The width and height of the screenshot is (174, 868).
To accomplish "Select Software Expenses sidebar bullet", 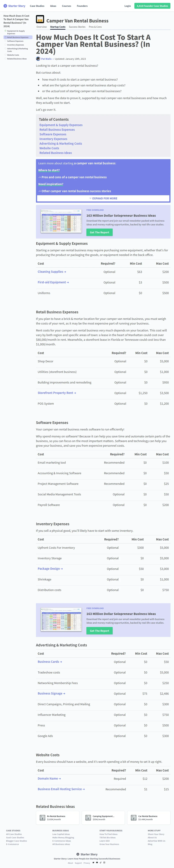I will [5, 41].
